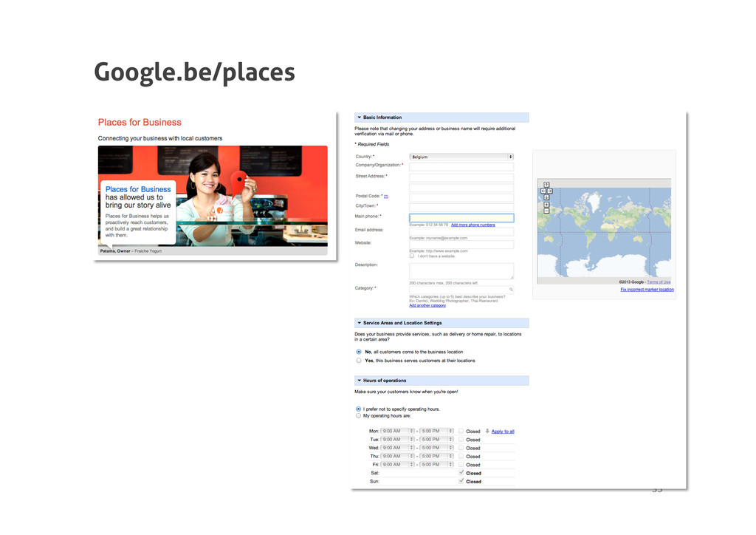Click Add another category link
The height and width of the screenshot is (535, 756).
[427, 305]
